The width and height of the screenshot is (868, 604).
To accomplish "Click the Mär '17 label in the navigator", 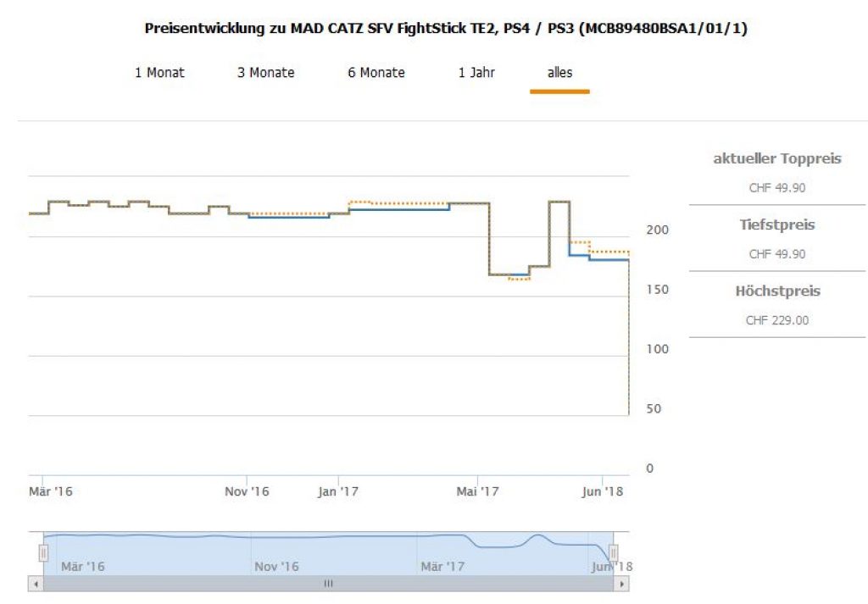I will tap(442, 566).
